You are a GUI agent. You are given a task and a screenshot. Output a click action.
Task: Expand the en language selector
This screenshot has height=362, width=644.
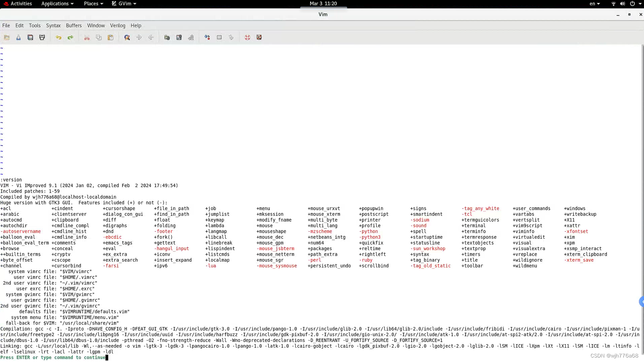595,4
